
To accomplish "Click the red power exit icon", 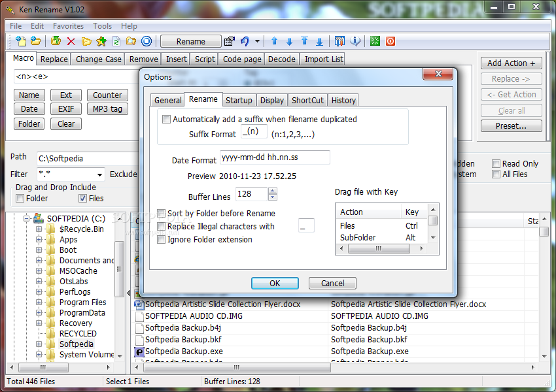I will pos(391,41).
